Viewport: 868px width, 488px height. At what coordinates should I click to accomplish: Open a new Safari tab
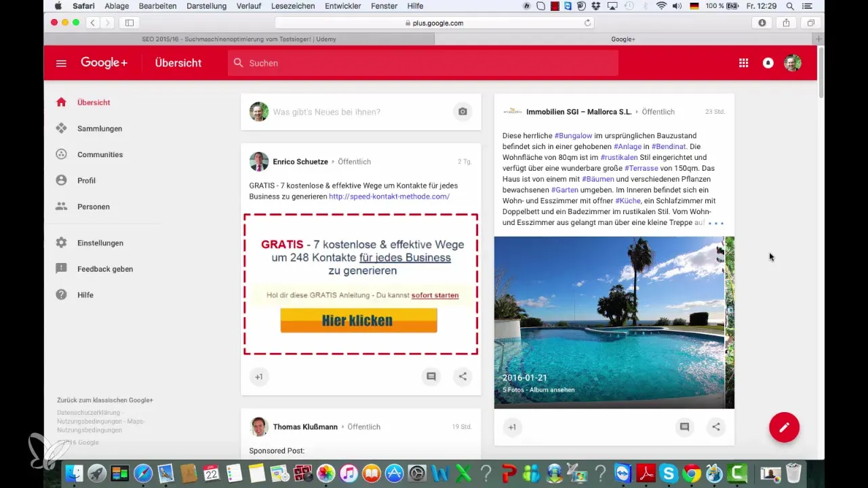point(819,39)
